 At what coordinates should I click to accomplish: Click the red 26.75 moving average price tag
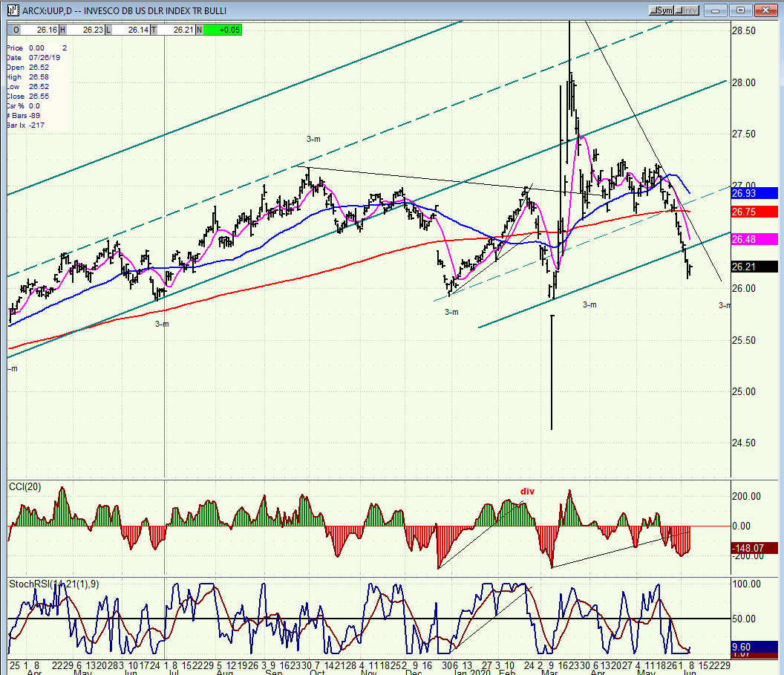[x=754, y=212]
